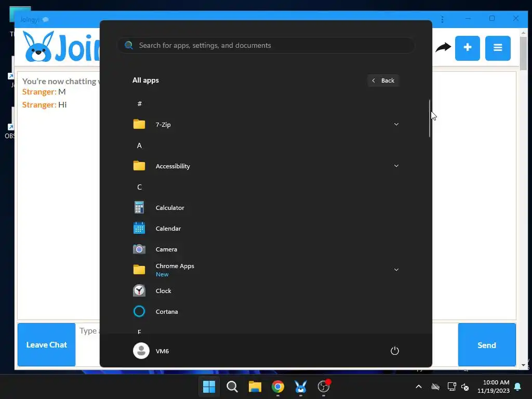Open Joingy hamburger menu

tap(498, 48)
